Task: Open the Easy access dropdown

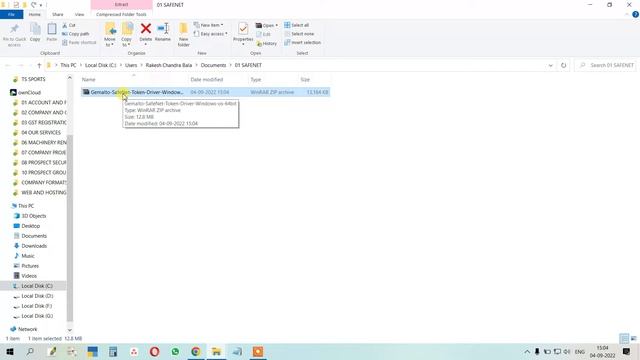Action: pos(211,34)
